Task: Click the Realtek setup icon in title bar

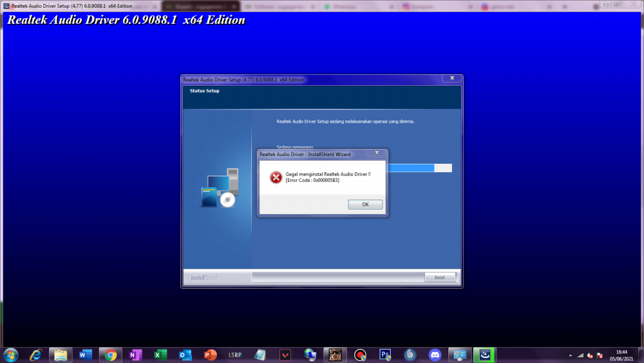Action: (x=6, y=6)
